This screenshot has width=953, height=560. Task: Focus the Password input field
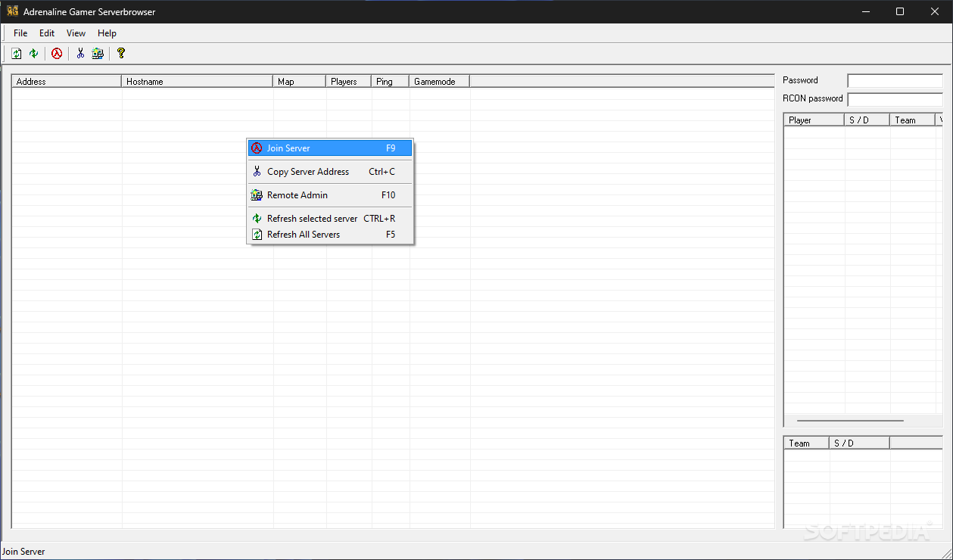(895, 80)
